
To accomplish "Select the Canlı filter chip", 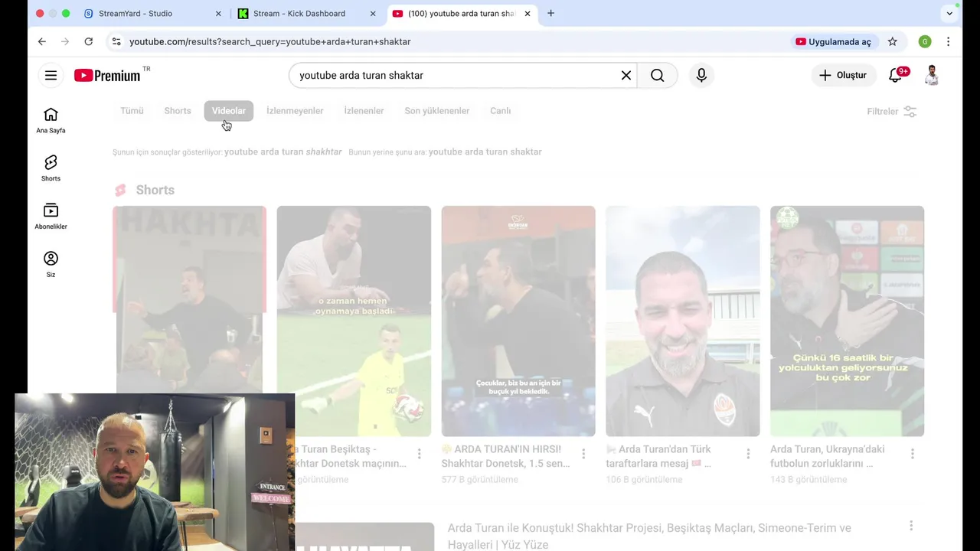I will [501, 111].
